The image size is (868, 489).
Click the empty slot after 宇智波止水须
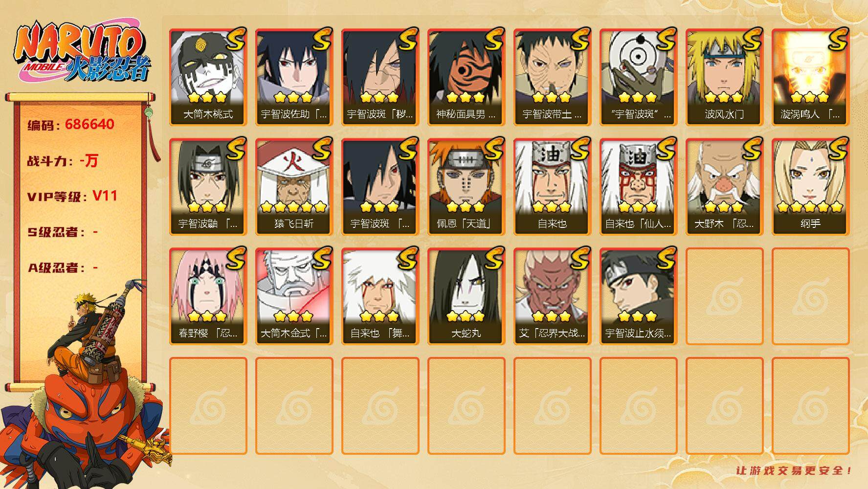click(x=724, y=296)
